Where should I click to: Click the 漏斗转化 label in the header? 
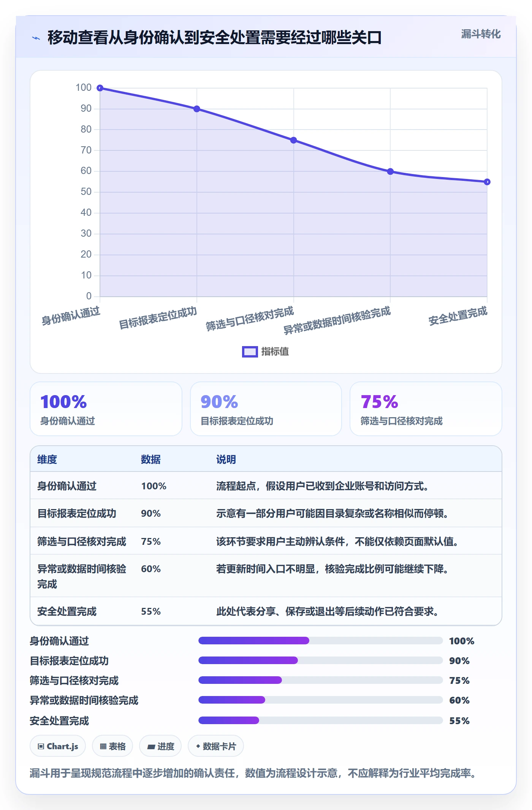click(x=481, y=34)
